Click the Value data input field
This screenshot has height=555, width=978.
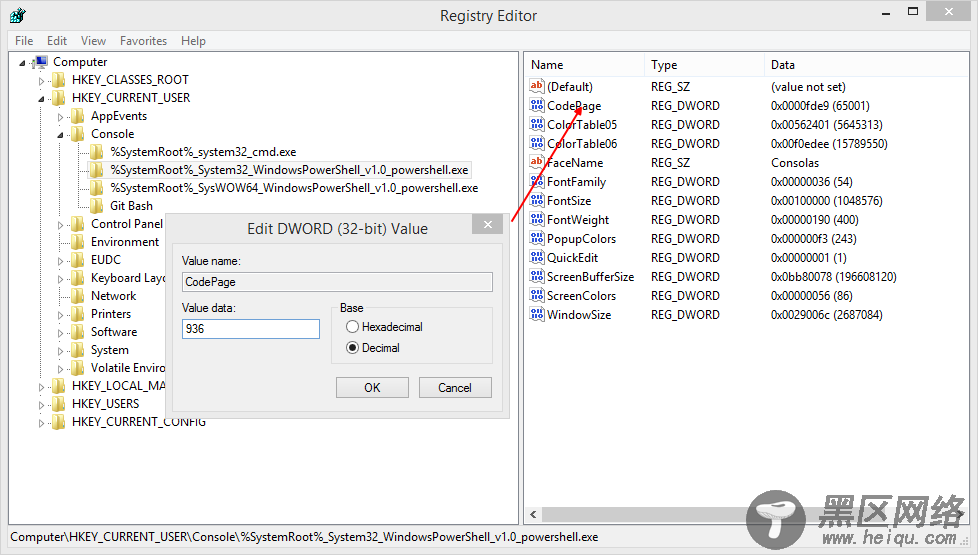(x=251, y=329)
